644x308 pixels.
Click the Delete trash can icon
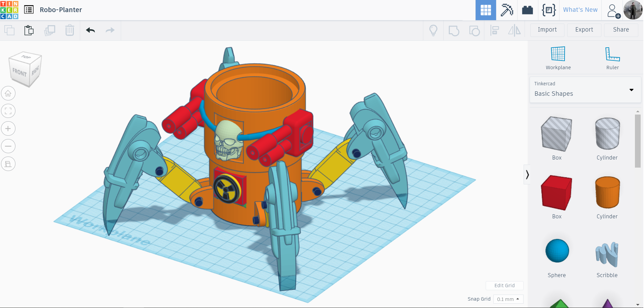[70, 30]
